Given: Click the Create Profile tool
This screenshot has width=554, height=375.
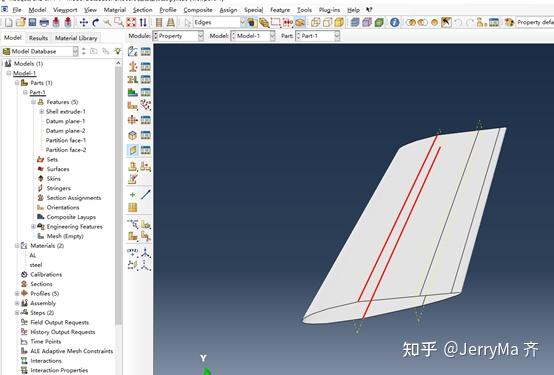Looking at the screenshot, I should point(132,120).
